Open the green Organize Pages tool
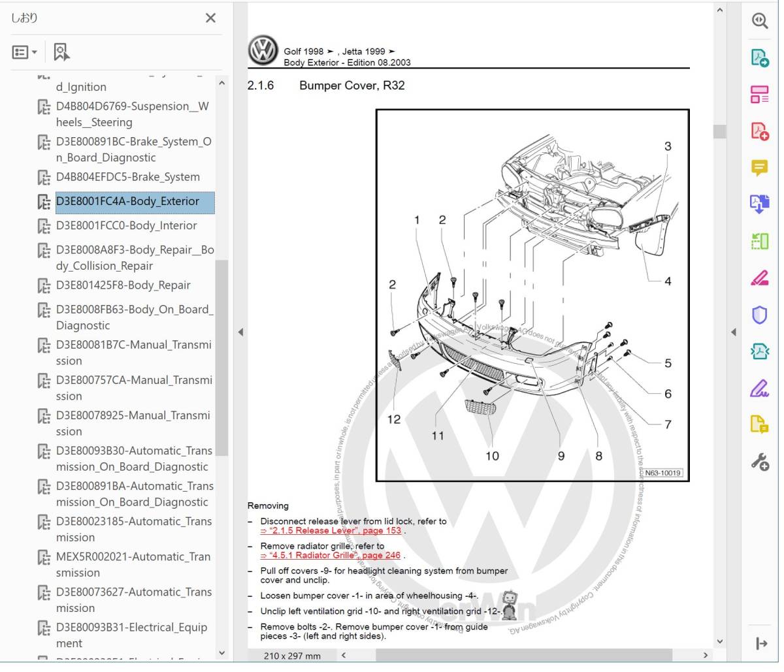 [x=759, y=241]
